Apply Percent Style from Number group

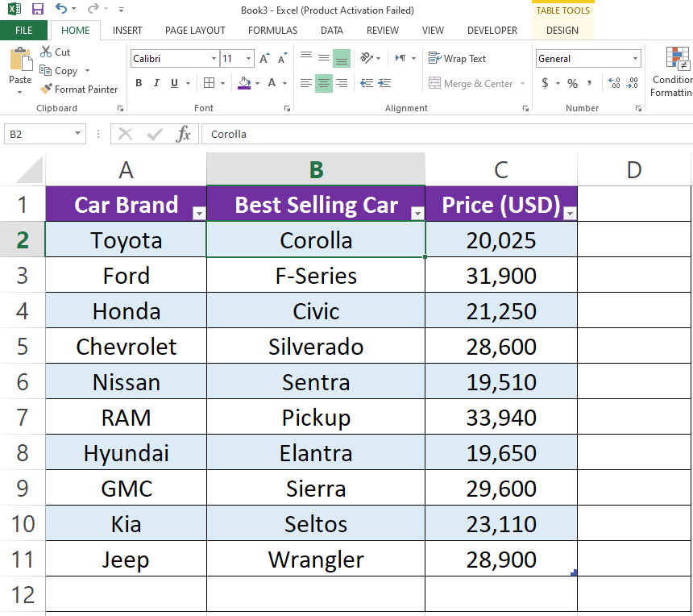[572, 83]
